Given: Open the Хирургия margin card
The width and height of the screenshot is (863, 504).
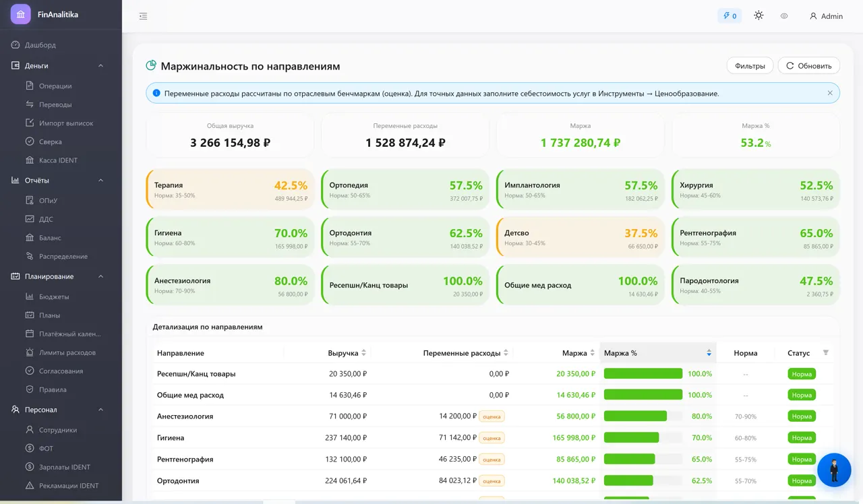Looking at the screenshot, I should 756,189.
